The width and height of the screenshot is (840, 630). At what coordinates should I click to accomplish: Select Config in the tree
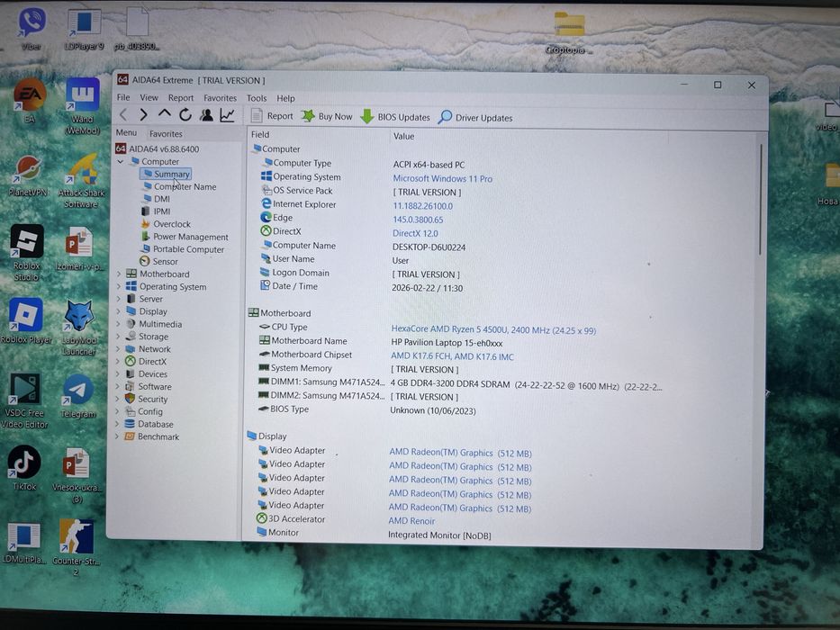click(143, 411)
